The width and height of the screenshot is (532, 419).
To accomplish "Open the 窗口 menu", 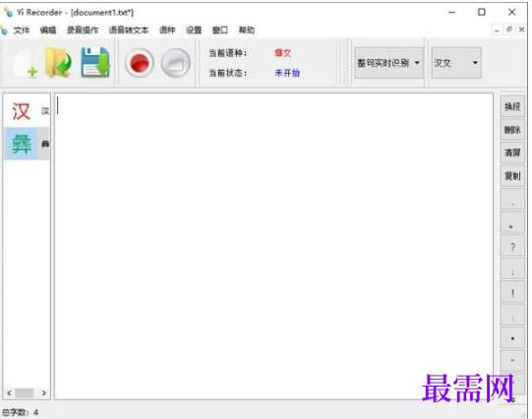I will [x=220, y=30].
